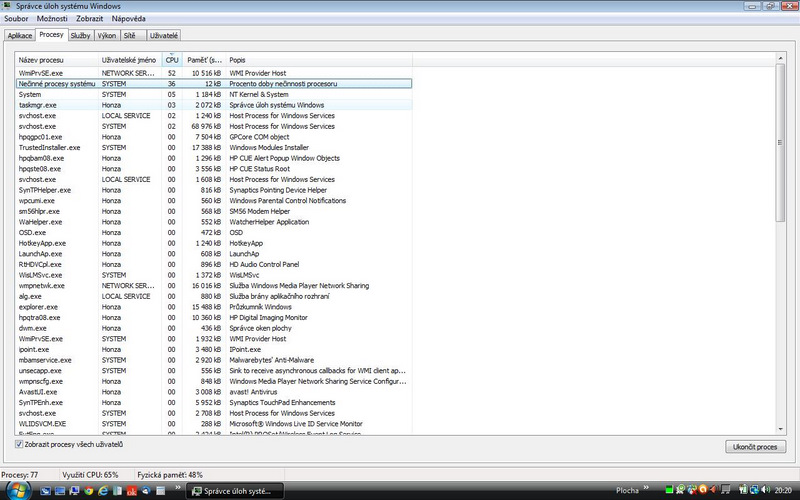Click the green CPU meter tray icon
This screenshot has height=500, width=800.
(x=669, y=490)
